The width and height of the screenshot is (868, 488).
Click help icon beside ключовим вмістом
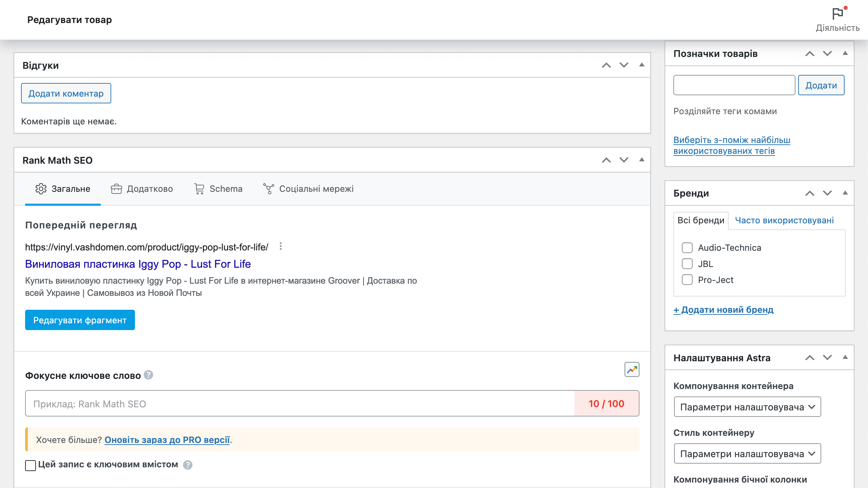[188, 465]
